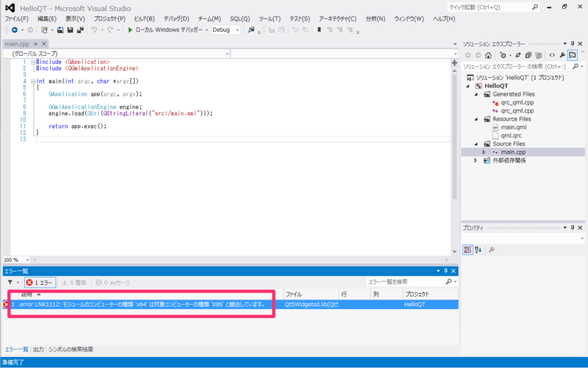
Task: Open the debugger target dropdown arrow
Action: pyautogui.click(x=207, y=30)
